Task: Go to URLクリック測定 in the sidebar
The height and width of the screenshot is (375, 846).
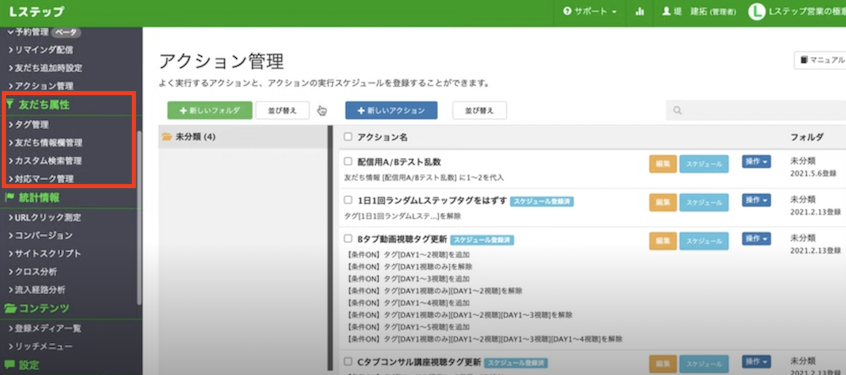Action: [x=45, y=217]
